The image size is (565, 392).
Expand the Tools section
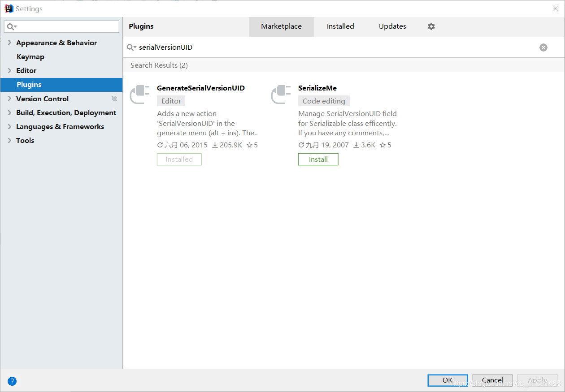[x=9, y=140]
